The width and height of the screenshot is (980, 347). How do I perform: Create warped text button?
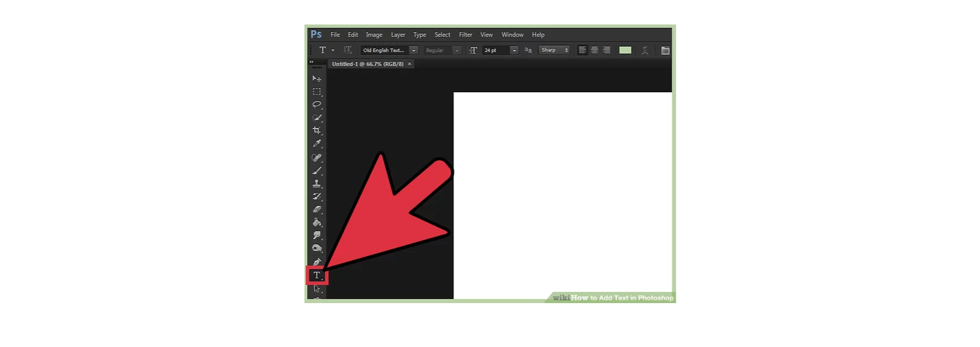pos(645,50)
